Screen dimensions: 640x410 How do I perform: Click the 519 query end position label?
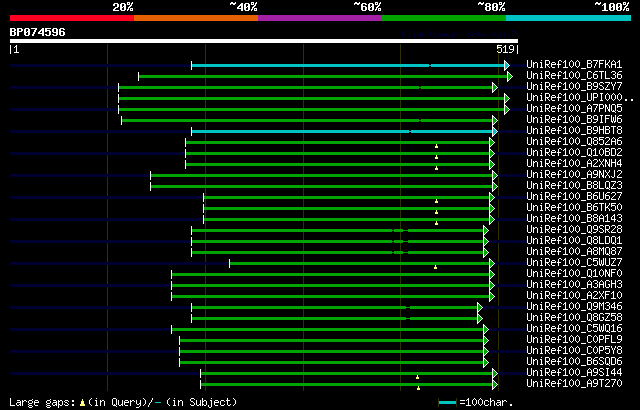point(505,49)
